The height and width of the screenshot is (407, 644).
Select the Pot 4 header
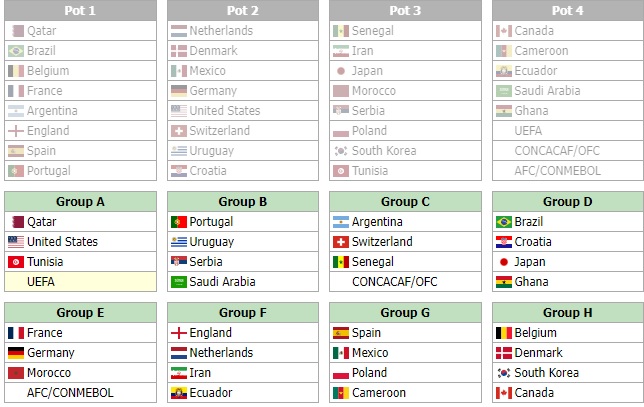pos(568,10)
